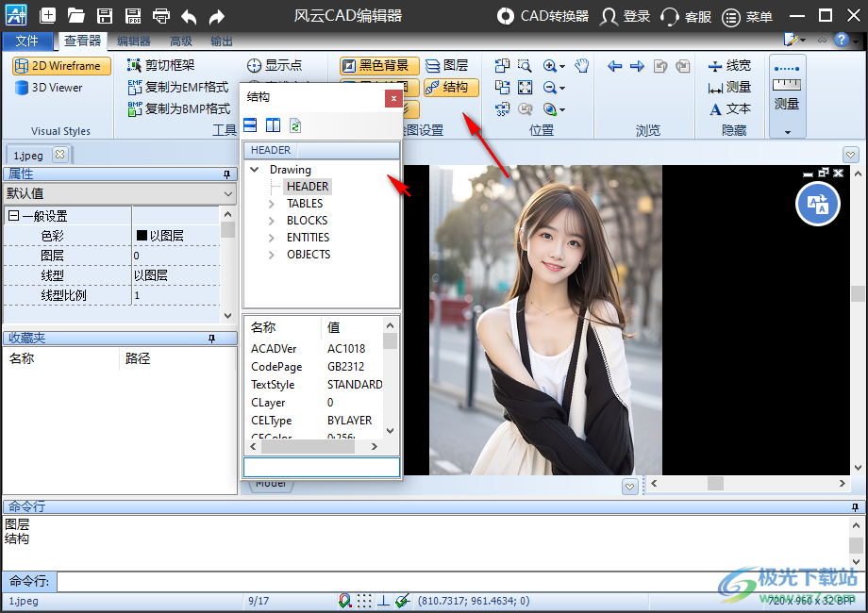Toggle the line weight check icon in status bar
868x613 pixels.
coord(403,601)
